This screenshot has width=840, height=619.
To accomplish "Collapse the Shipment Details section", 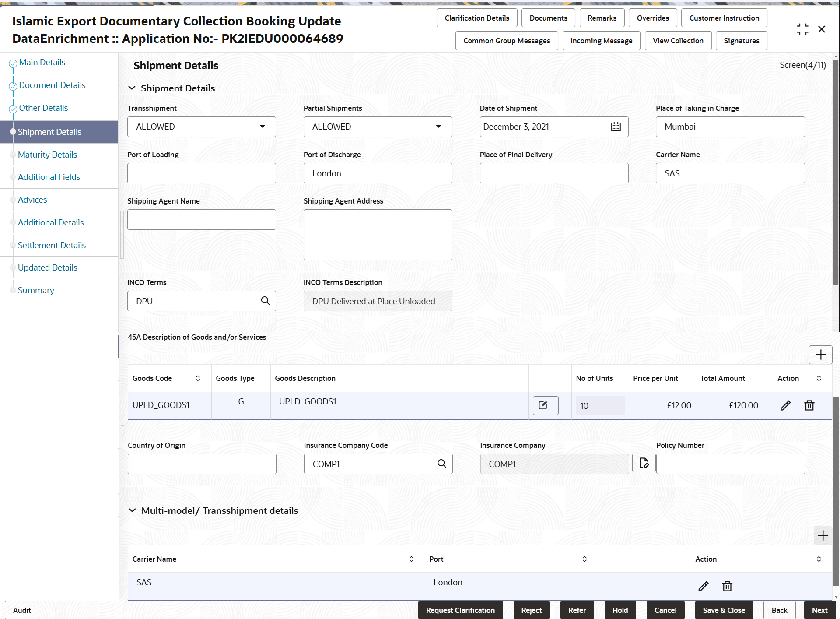I will click(x=132, y=88).
